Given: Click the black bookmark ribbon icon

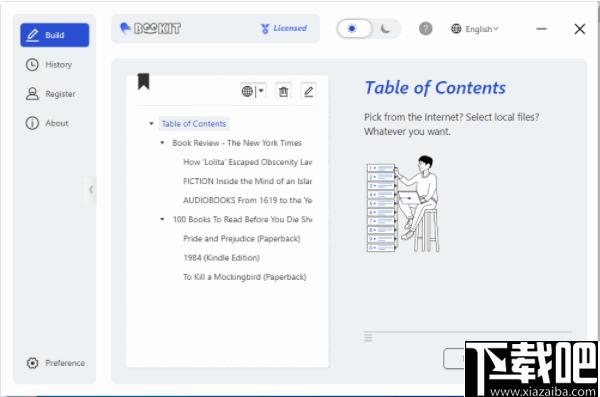Looking at the screenshot, I should (143, 81).
